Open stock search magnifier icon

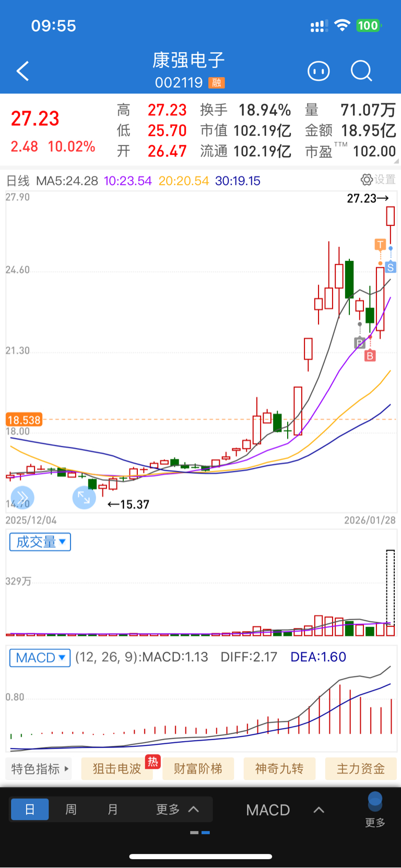361,71
